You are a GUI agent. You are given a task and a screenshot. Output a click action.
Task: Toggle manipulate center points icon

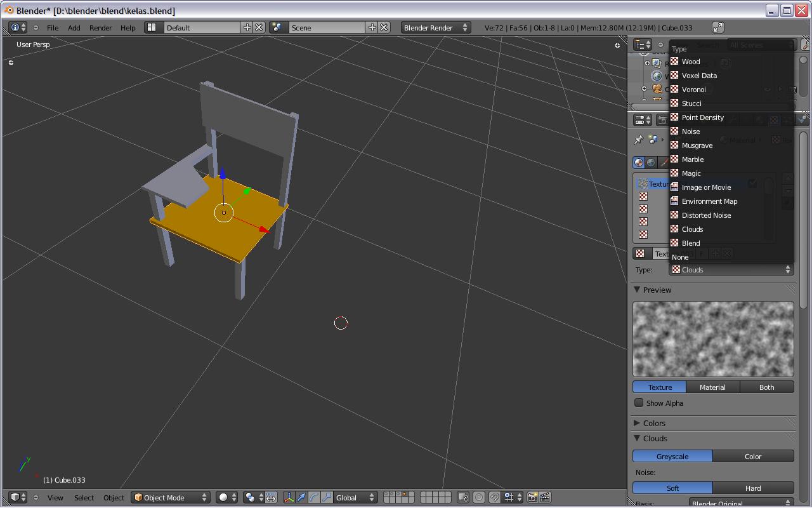[x=271, y=497]
